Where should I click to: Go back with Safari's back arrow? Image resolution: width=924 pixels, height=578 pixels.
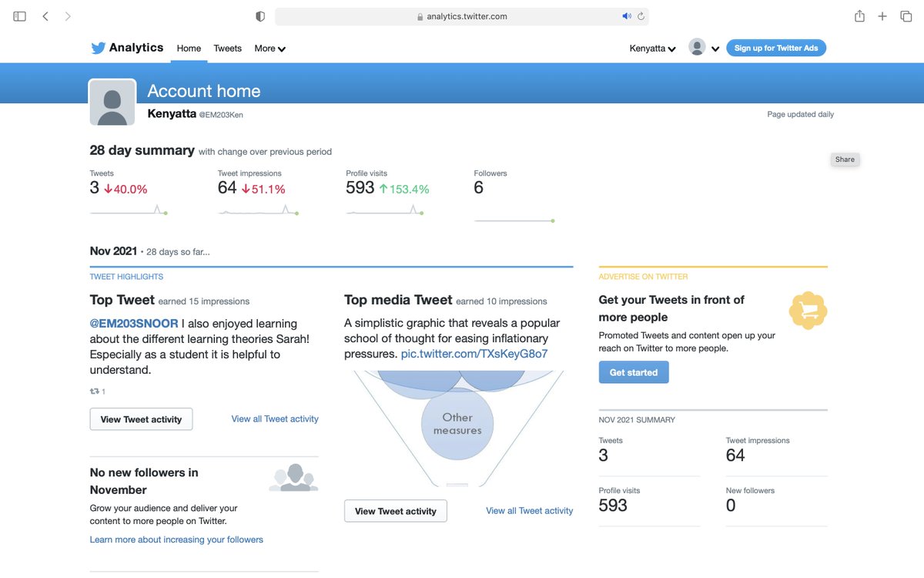(x=45, y=16)
